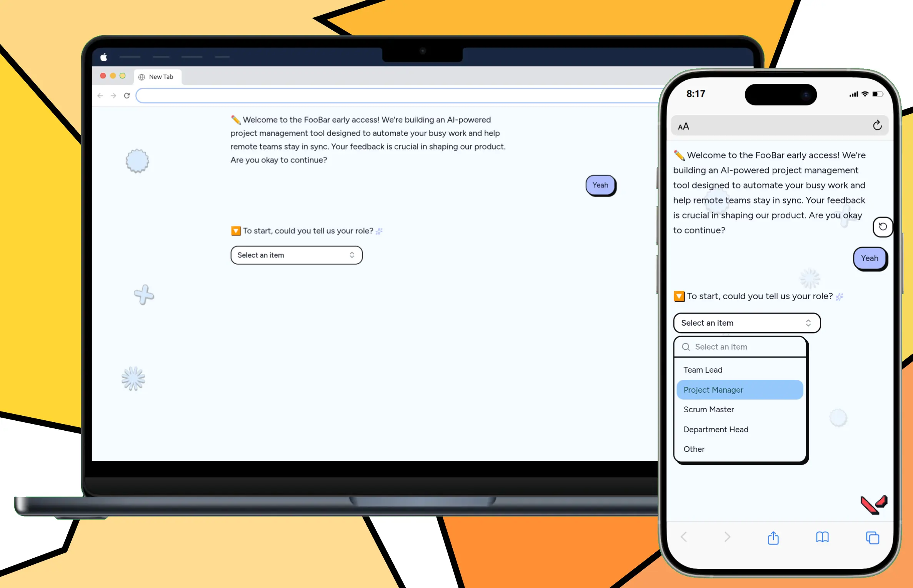Click the orange arrow emoji in laptop question
The height and width of the screenshot is (588, 913).
pyautogui.click(x=236, y=231)
